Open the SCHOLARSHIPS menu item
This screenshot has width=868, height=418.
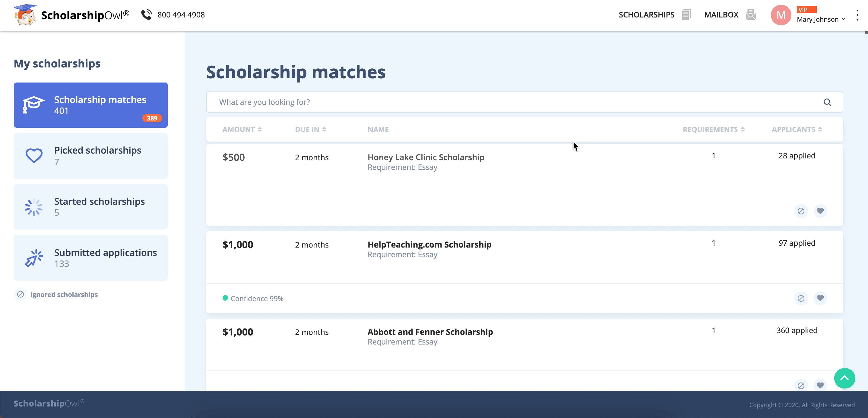[x=646, y=14]
